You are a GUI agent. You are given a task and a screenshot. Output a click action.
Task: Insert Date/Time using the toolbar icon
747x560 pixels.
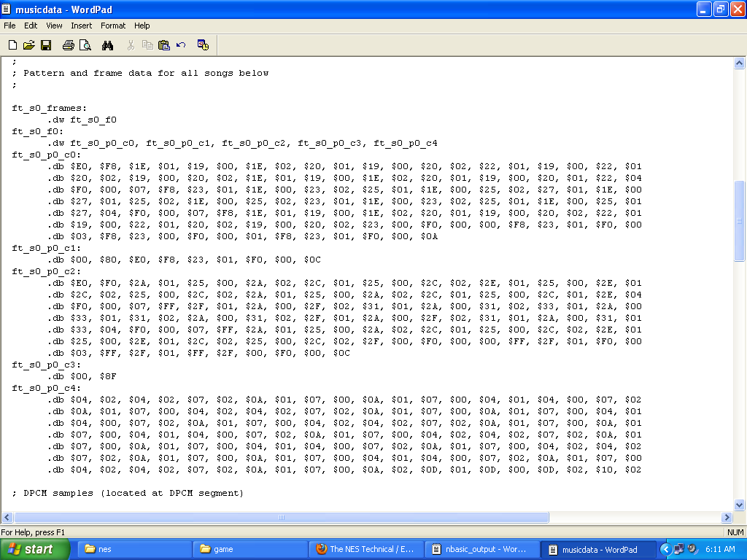[x=204, y=45]
